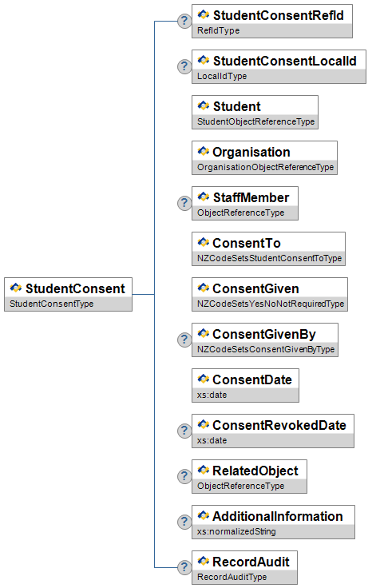384x588 pixels.
Task: Select the StudentConsent root element
Action: [x=68, y=294]
